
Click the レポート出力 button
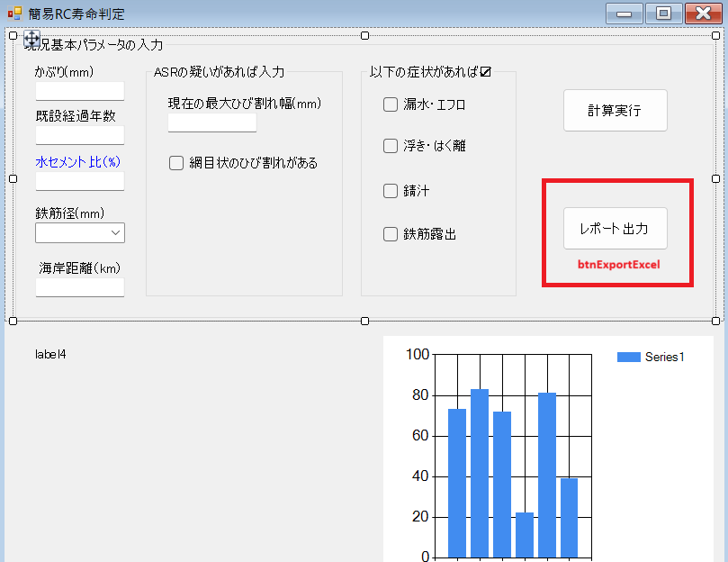point(616,229)
